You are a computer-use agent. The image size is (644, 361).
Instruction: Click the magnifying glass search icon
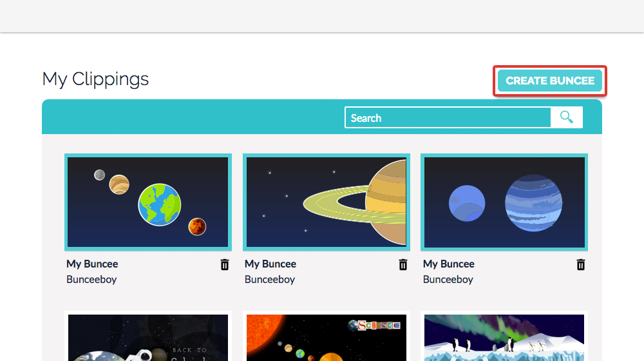[x=566, y=117]
